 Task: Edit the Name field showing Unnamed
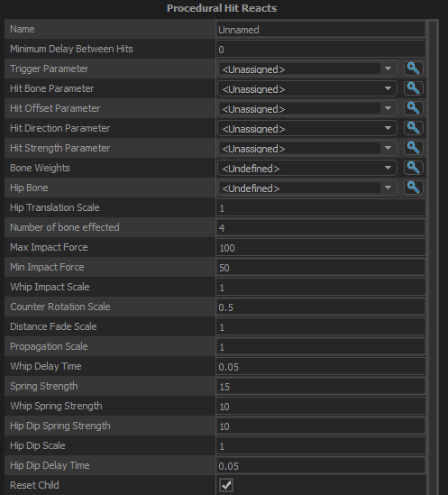[321, 30]
